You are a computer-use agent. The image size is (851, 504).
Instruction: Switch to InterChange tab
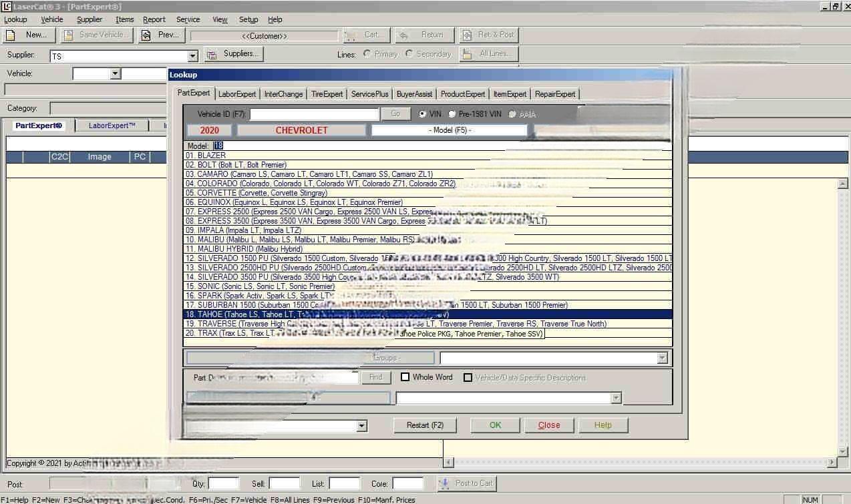[283, 94]
